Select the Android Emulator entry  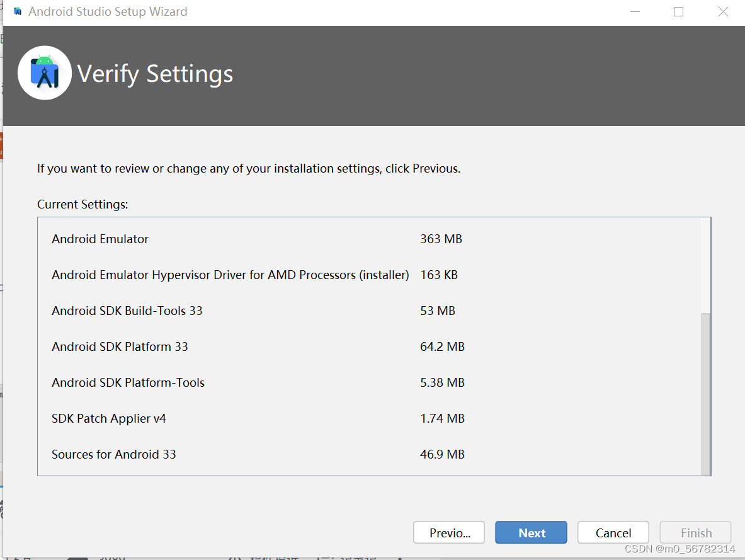(368, 239)
